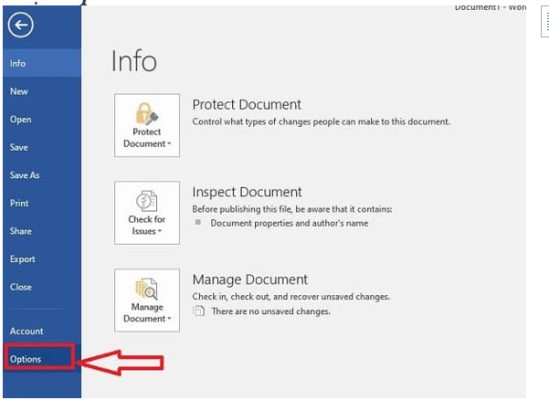This screenshot has height=400, width=549.
Task: Choose Save As in the sidebar
Action: pos(42,175)
